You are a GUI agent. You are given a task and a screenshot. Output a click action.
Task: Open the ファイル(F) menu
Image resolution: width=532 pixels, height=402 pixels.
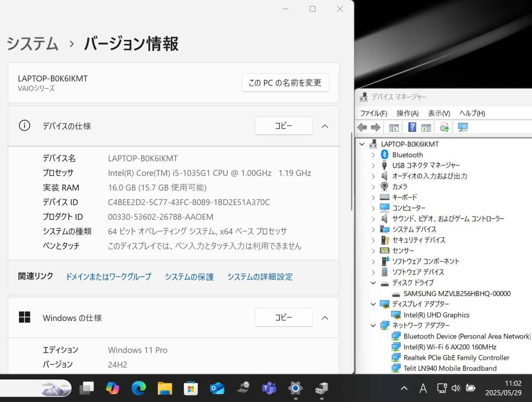coord(373,113)
